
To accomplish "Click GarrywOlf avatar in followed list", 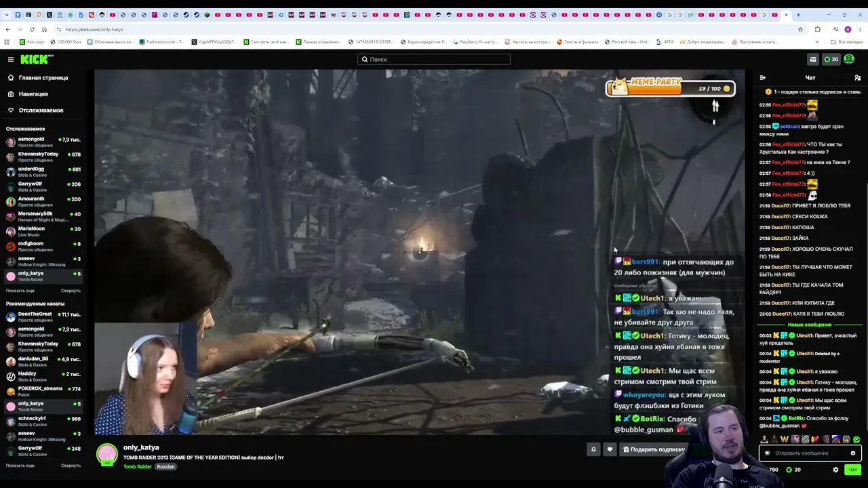I will pyautogui.click(x=11, y=187).
